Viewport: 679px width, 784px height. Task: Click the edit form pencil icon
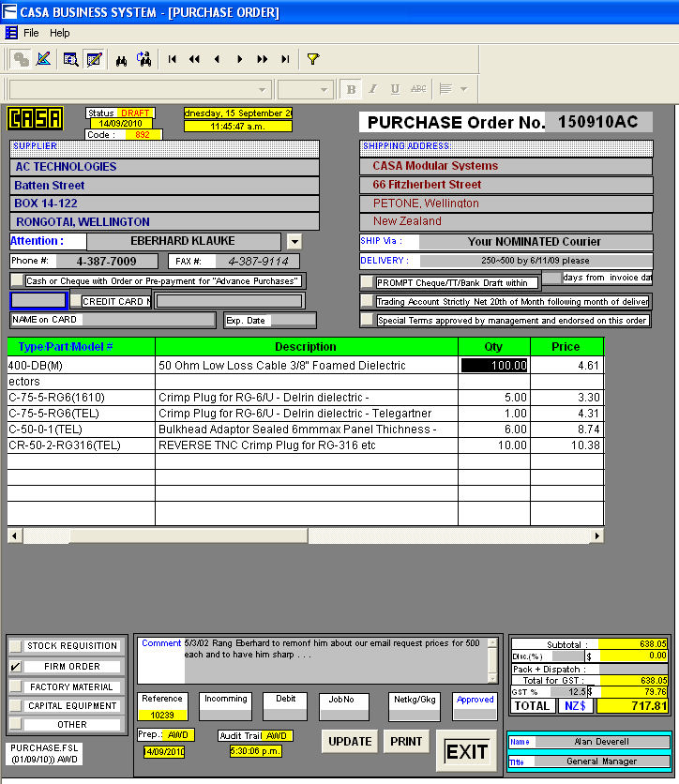click(x=94, y=59)
